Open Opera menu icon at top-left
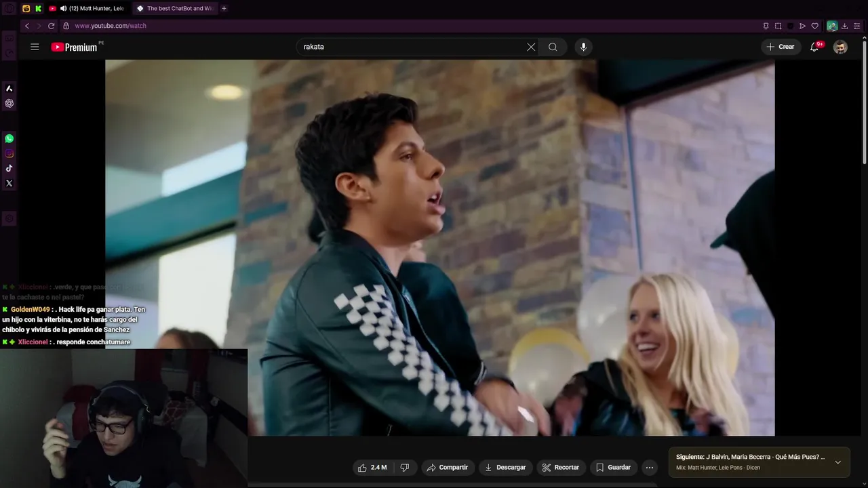Viewport: 868px width, 488px height. pyautogui.click(x=9, y=8)
